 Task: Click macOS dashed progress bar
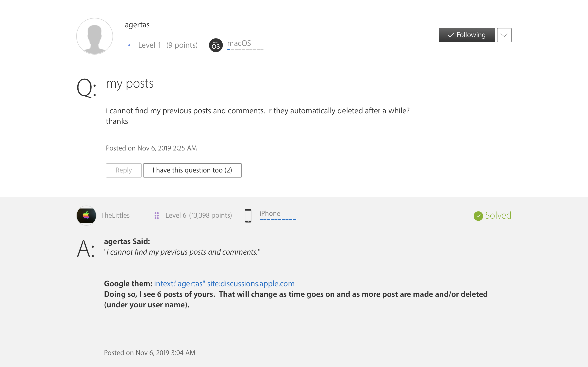tap(245, 50)
